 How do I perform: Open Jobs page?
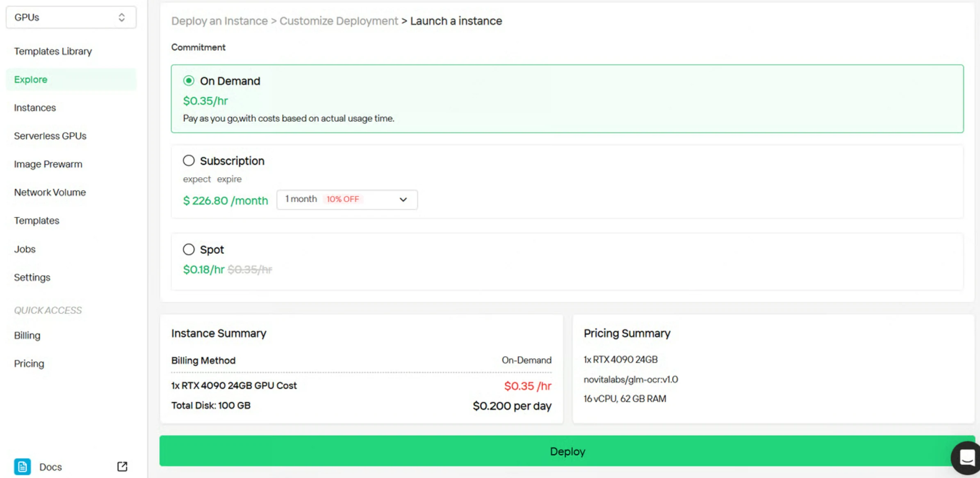(x=25, y=249)
